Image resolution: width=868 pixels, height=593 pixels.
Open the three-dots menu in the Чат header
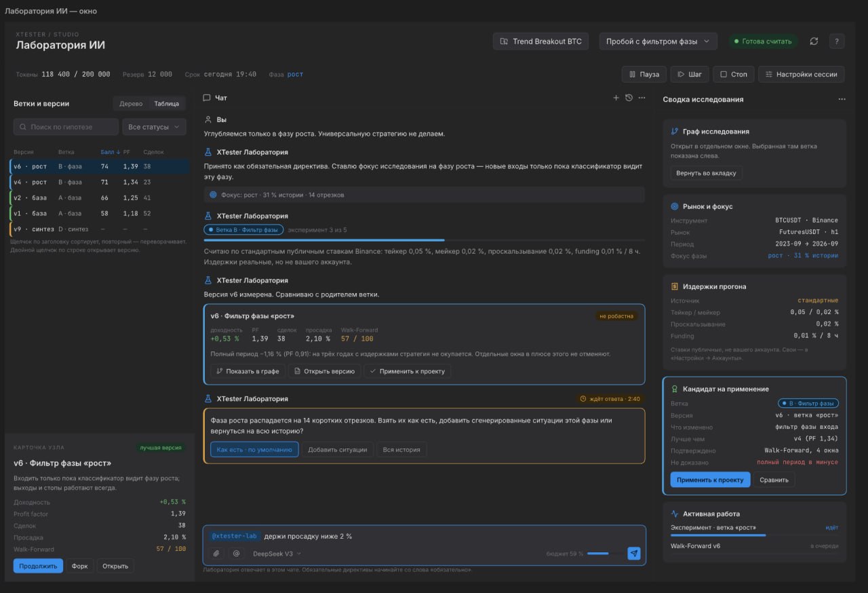642,98
